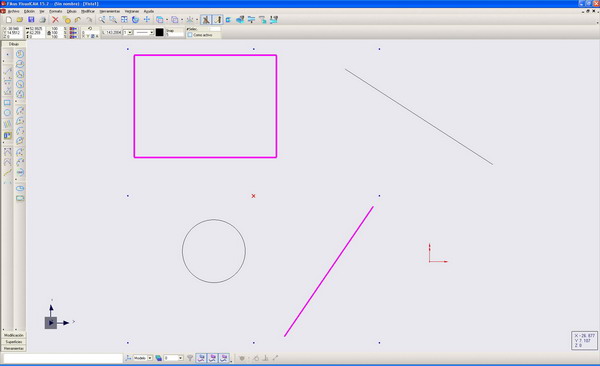Click the New document icon

point(8,20)
